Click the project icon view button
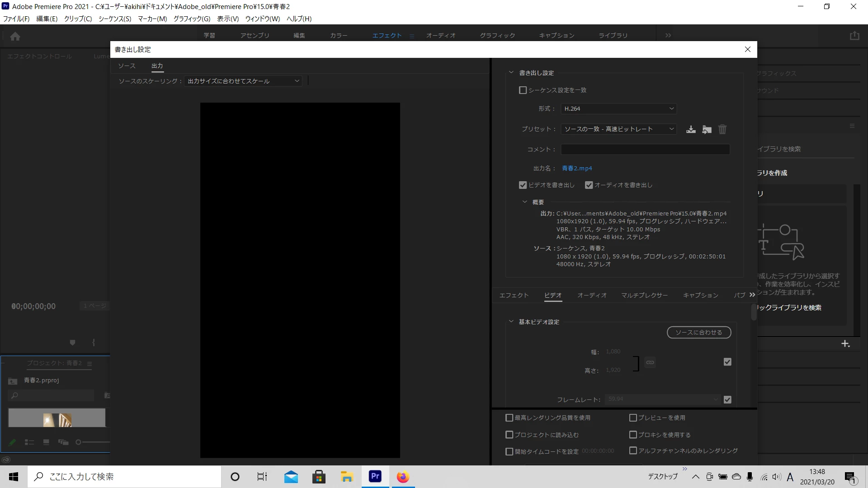The width and height of the screenshot is (868, 488). (x=46, y=442)
